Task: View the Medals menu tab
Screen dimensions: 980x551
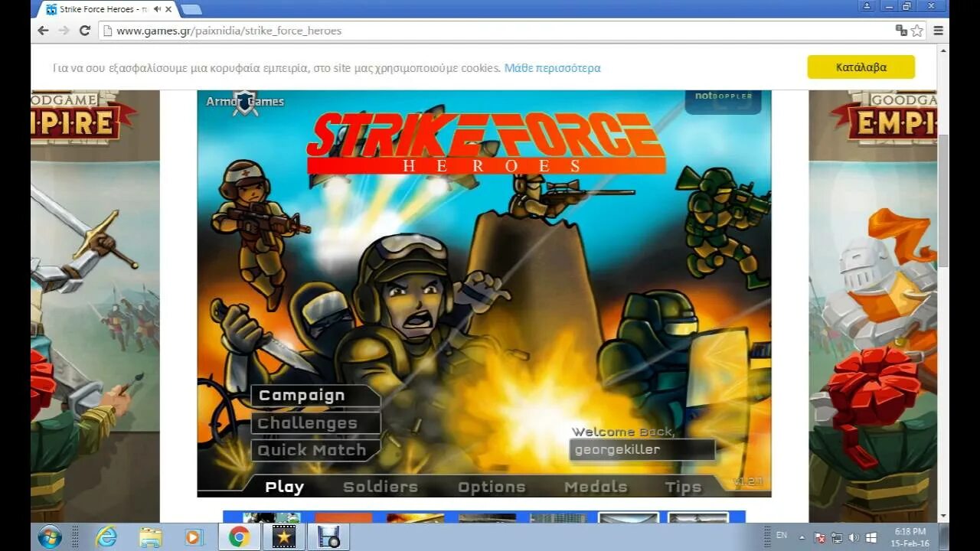Action: (596, 487)
